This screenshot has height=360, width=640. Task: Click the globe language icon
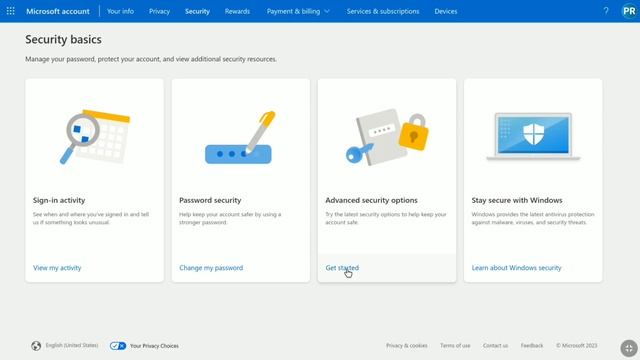click(36, 346)
